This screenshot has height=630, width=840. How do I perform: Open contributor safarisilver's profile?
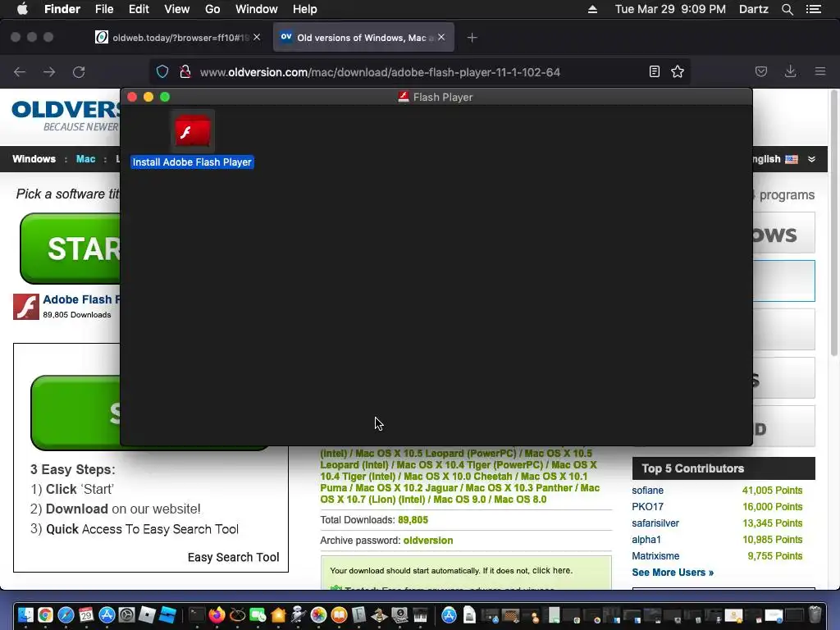pyautogui.click(x=655, y=523)
